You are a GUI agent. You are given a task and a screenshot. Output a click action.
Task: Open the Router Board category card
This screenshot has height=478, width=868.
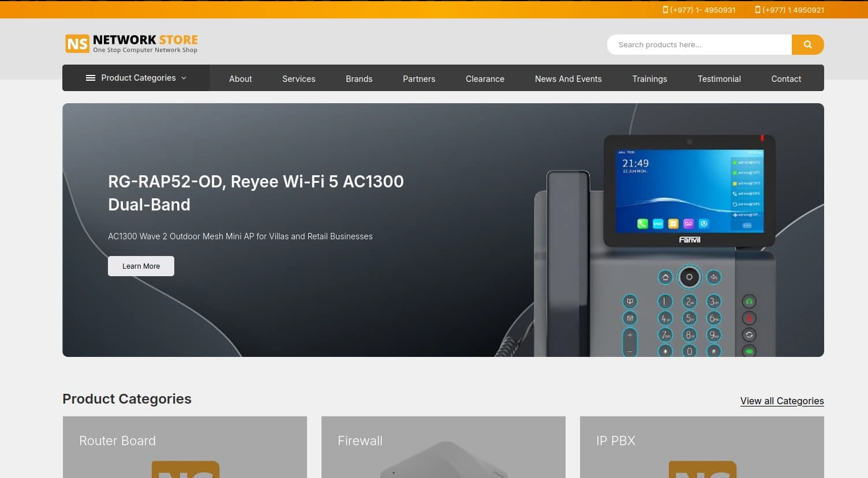185,447
